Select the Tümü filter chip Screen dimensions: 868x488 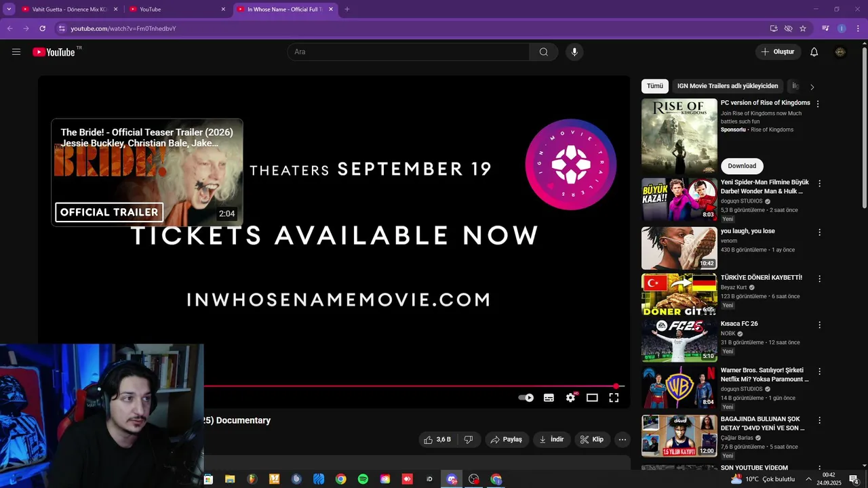pyautogui.click(x=655, y=86)
